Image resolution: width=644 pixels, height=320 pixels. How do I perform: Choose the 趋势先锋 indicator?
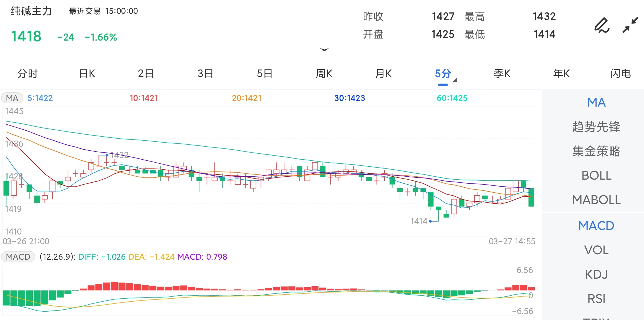pyautogui.click(x=596, y=127)
